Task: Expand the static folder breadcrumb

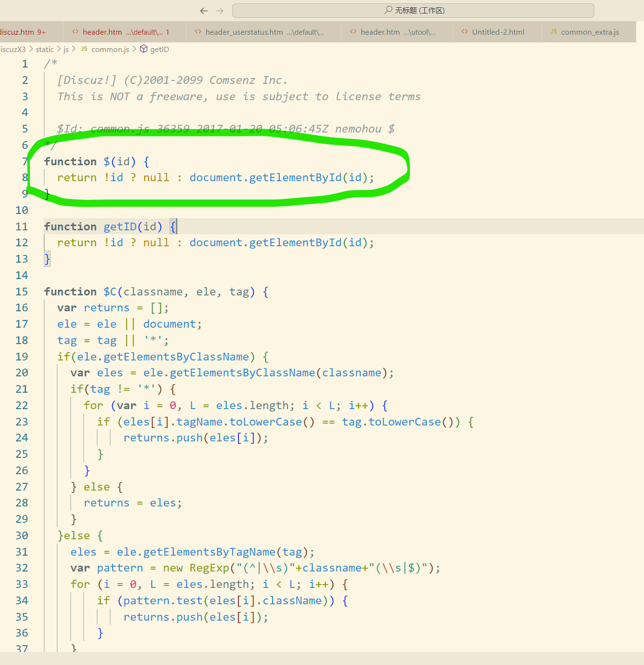Action: [x=45, y=50]
